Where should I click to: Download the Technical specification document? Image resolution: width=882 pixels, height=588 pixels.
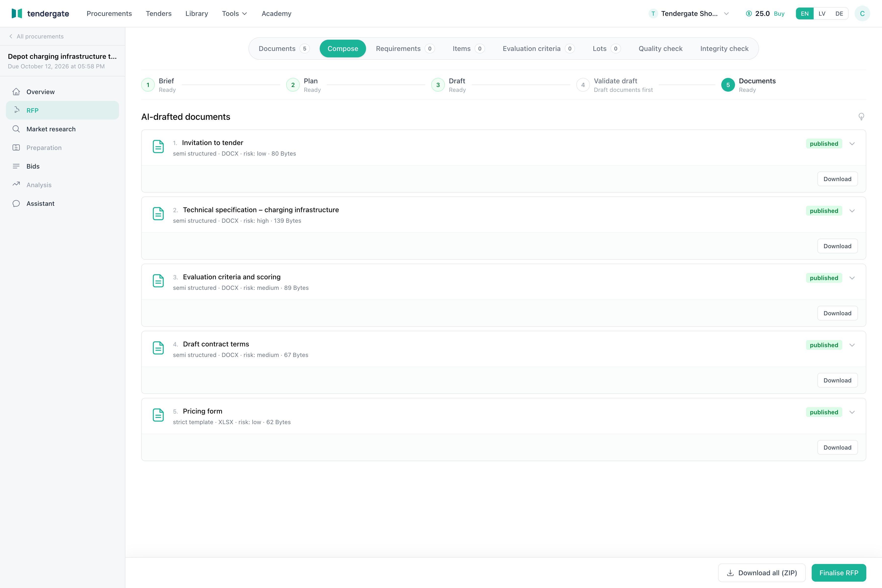point(837,246)
